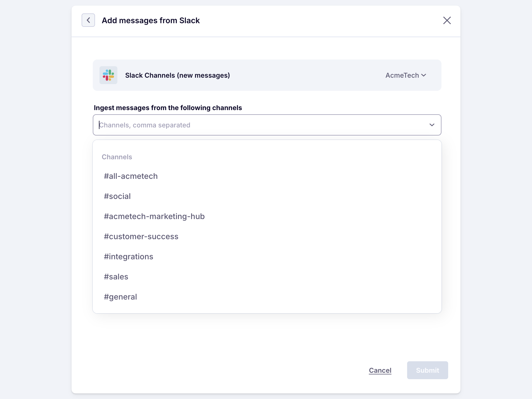Image resolution: width=532 pixels, height=399 pixels.
Task: Click the back arrow button
Action: [x=88, y=20]
